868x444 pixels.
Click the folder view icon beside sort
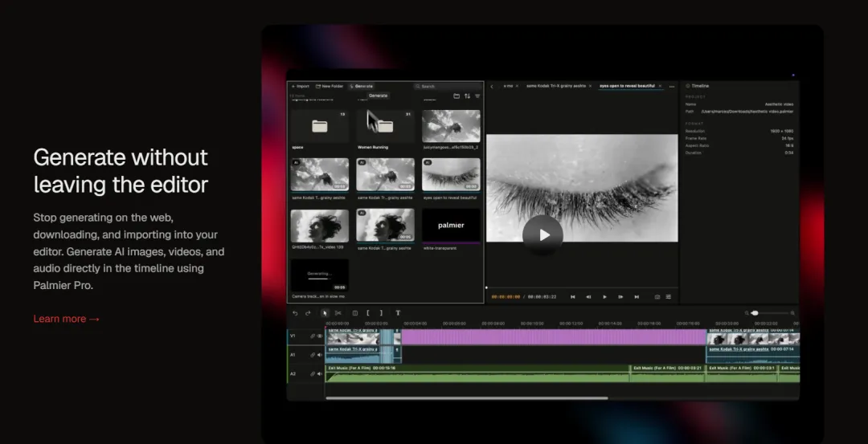click(457, 96)
